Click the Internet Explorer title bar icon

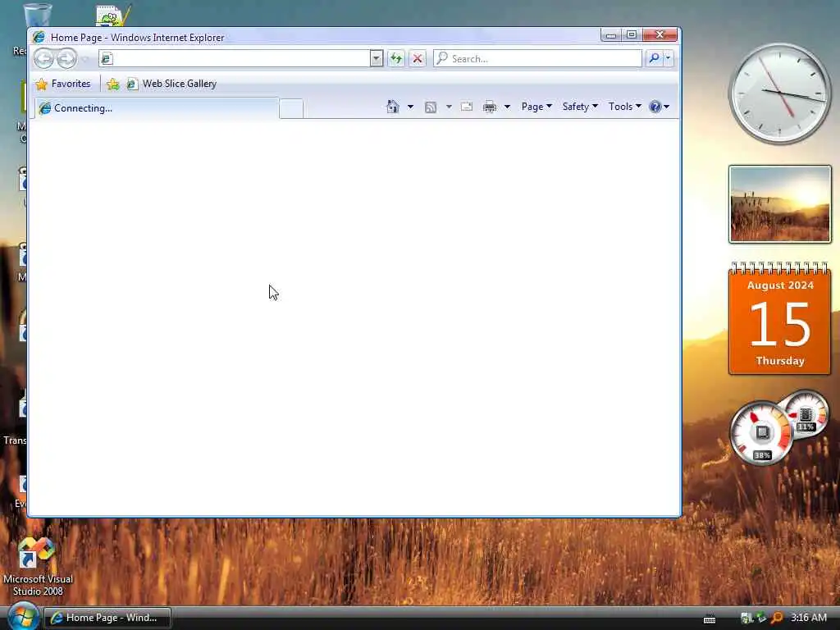tap(39, 38)
